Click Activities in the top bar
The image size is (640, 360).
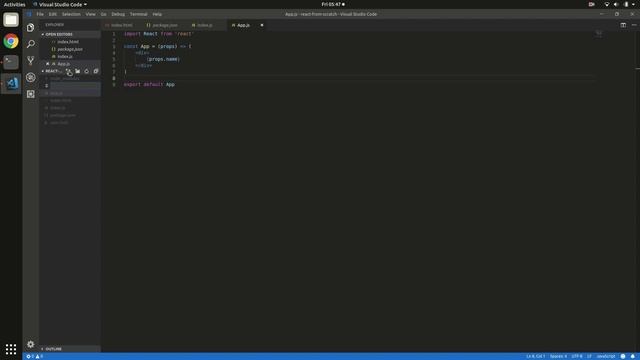[14, 4]
